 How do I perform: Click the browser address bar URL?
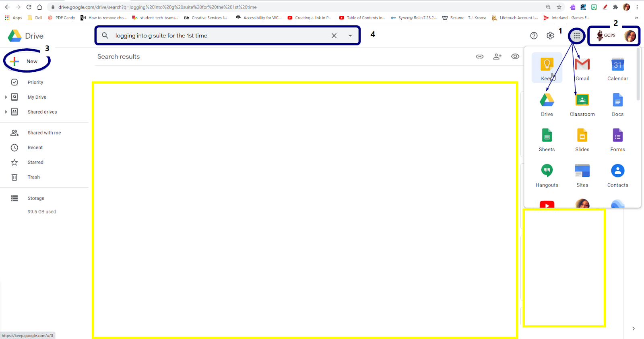[x=157, y=7]
